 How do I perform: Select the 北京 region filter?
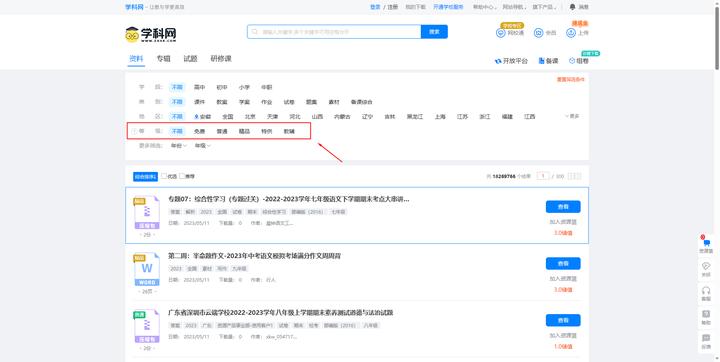(250, 117)
